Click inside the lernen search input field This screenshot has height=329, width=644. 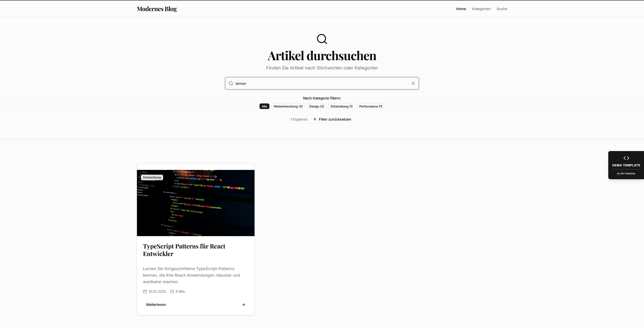(x=302, y=83)
